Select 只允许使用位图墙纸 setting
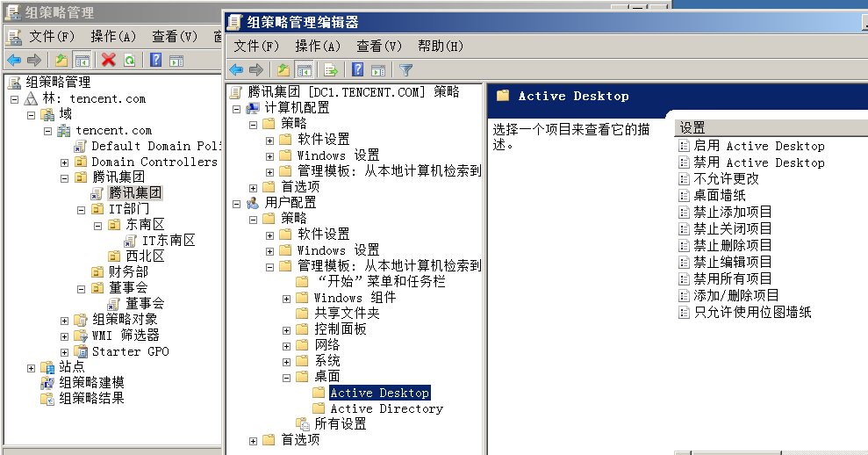Viewport: 868px width, 455px height. click(x=752, y=312)
